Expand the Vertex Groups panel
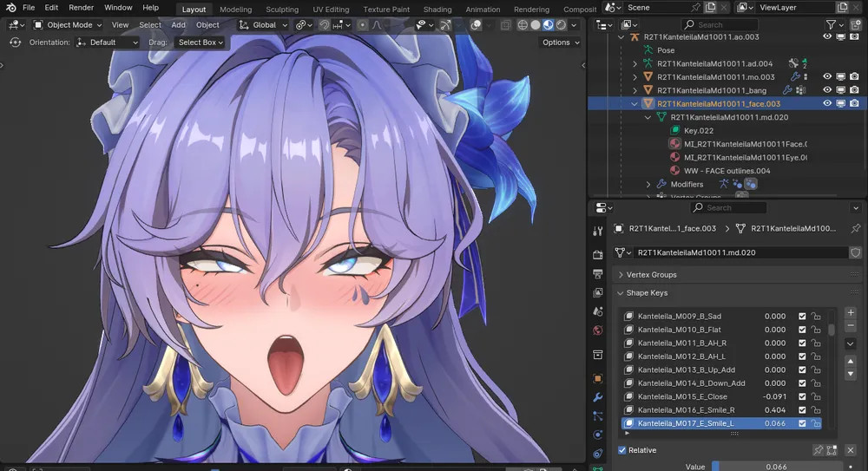The image size is (868, 471). pos(620,274)
